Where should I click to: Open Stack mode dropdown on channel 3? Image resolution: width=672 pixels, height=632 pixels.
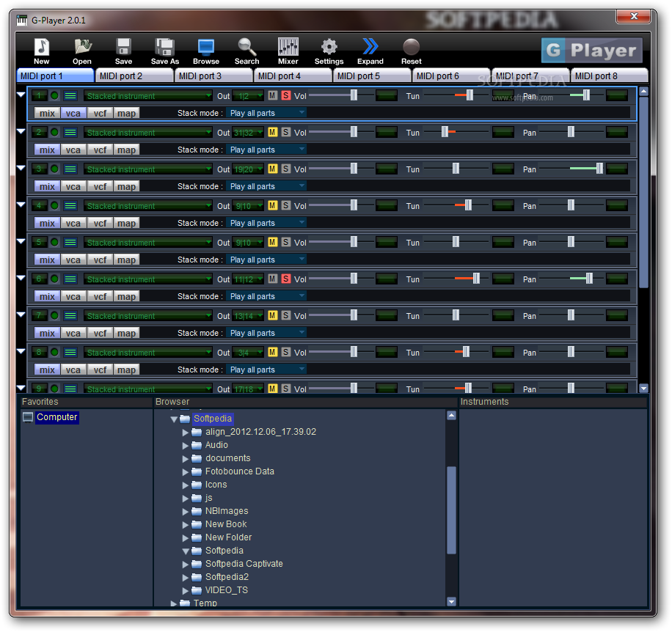coord(266,186)
